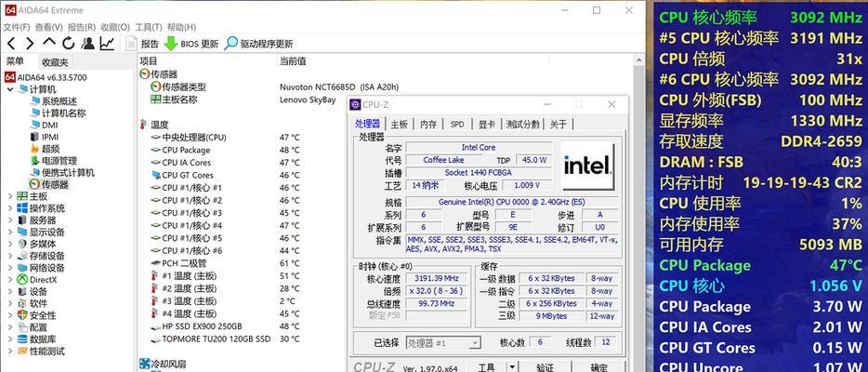Click the 设备 tree item icon
This screenshot has height=372, width=868.
pos(22,292)
